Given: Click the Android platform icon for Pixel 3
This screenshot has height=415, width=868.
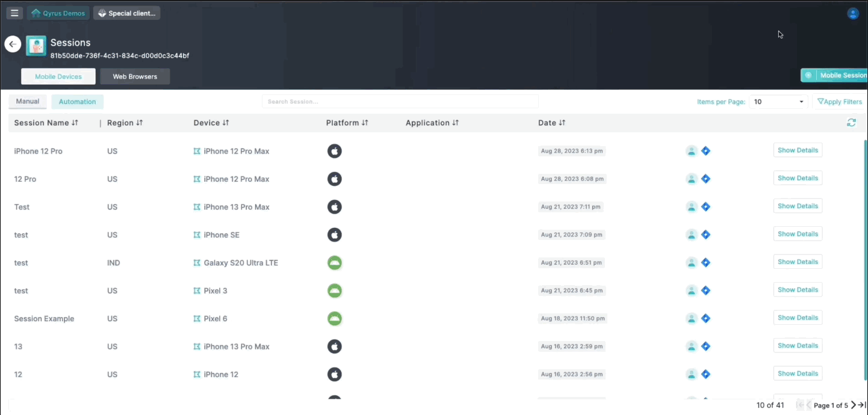Looking at the screenshot, I should pyautogui.click(x=334, y=291).
